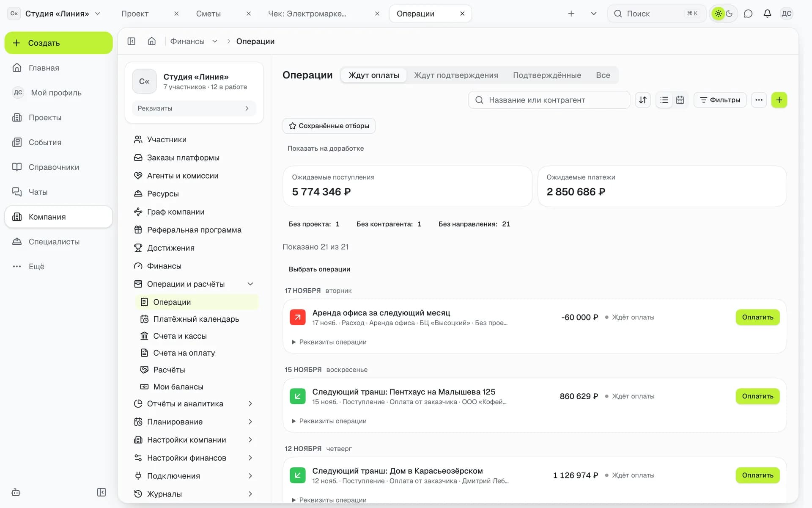
Task: Click the robot assistant icon at bottom left
Action: [x=16, y=492]
